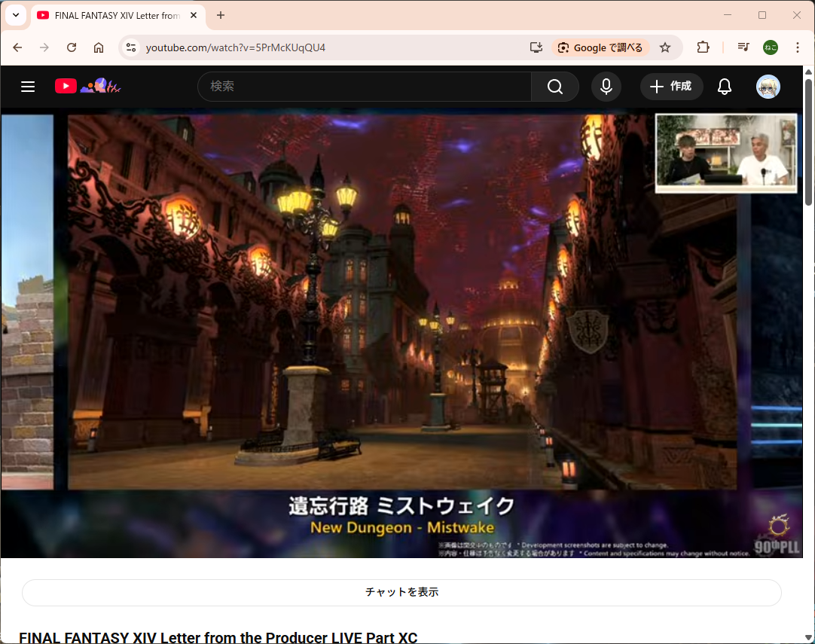Expand the tab search dropdown arrow
This screenshot has height=644, width=815.
tap(15, 15)
